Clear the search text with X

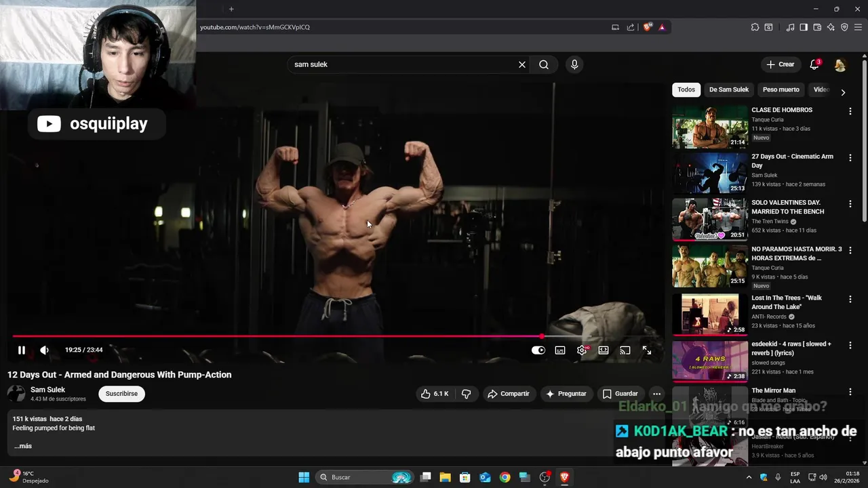pyautogui.click(x=522, y=64)
